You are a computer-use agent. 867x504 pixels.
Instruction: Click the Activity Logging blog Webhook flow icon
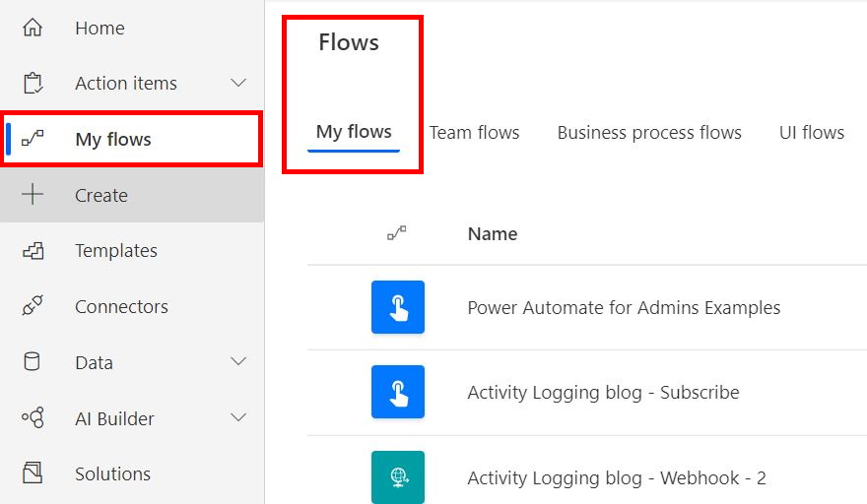[x=398, y=477]
